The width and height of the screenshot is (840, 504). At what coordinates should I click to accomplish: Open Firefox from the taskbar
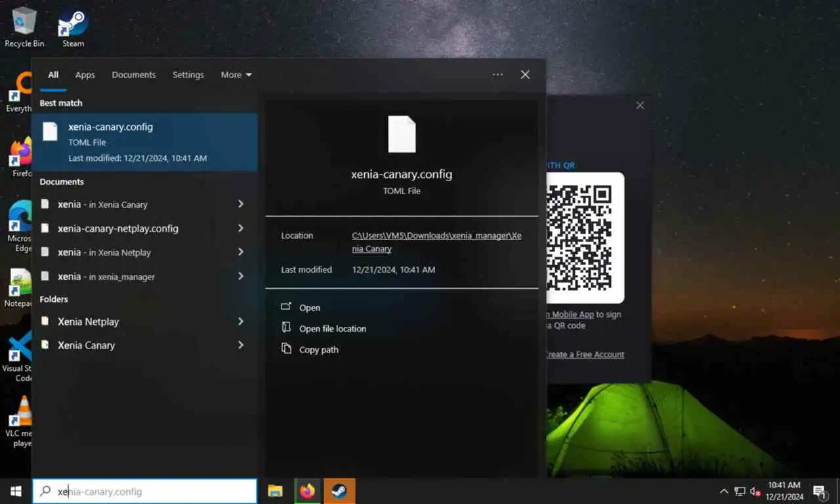[x=307, y=491]
